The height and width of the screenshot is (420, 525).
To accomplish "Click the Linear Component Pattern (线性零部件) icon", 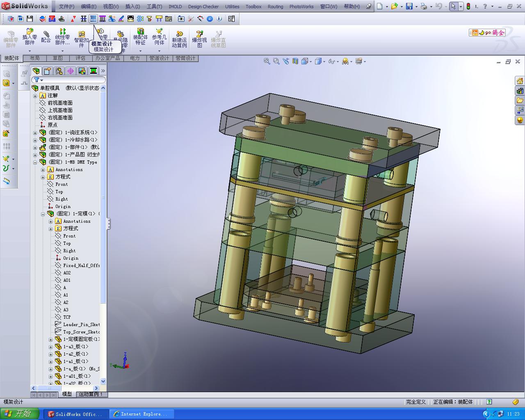I will (x=62, y=37).
